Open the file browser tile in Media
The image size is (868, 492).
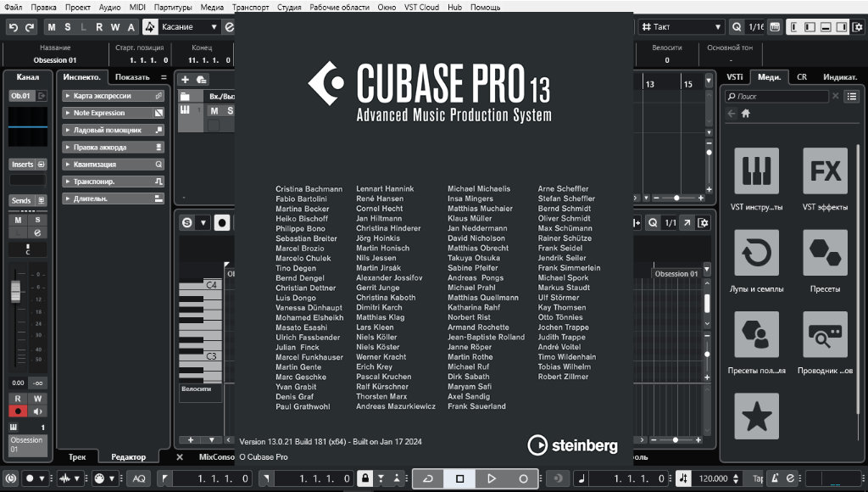pos(825,334)
